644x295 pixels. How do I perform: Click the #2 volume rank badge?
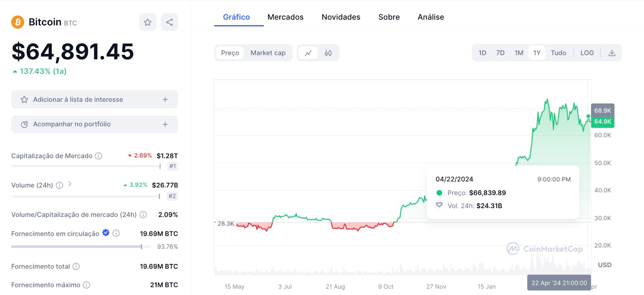[172, 196]
